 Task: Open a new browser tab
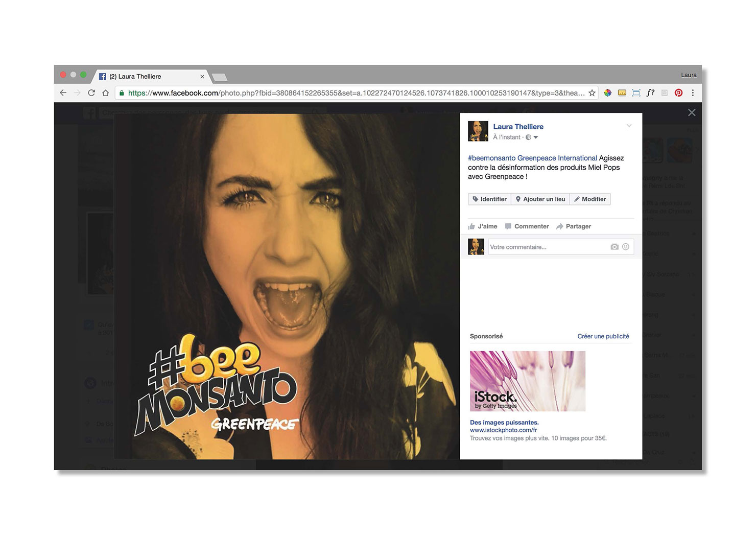(219, 77)
